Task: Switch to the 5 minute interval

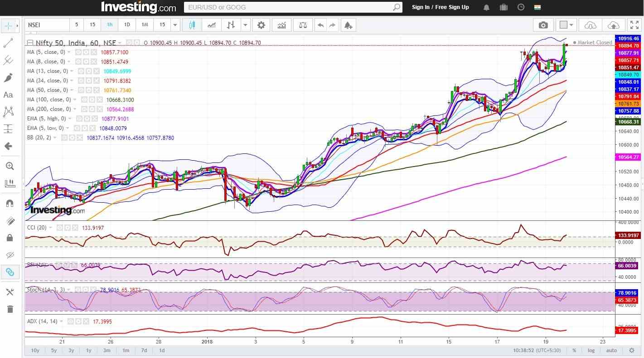Action: point(77,25)
